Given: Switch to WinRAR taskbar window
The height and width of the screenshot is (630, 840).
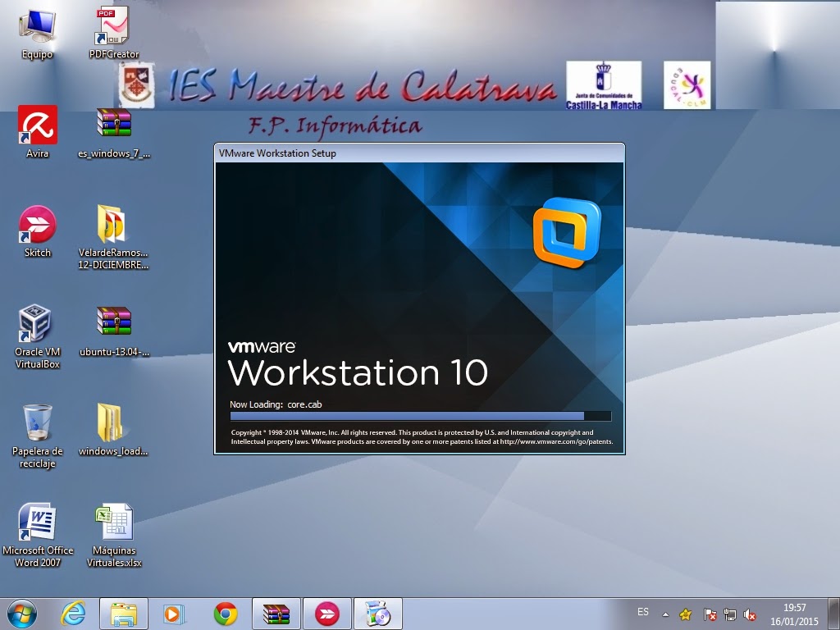Looking at the screenshot, I should coord(276,614).
